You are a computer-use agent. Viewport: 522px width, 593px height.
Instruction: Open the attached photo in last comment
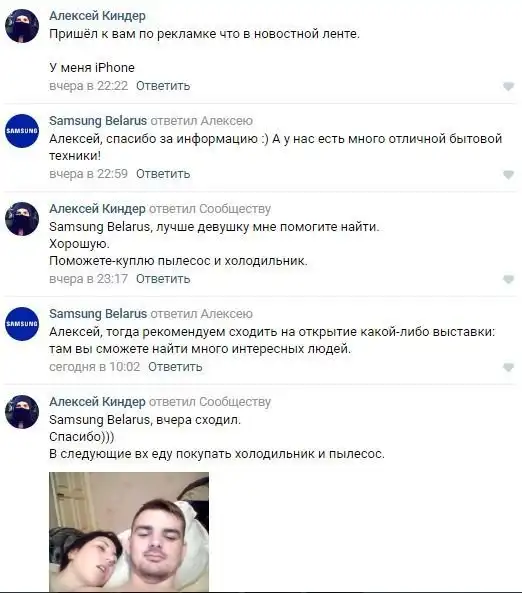click(129, 531)
